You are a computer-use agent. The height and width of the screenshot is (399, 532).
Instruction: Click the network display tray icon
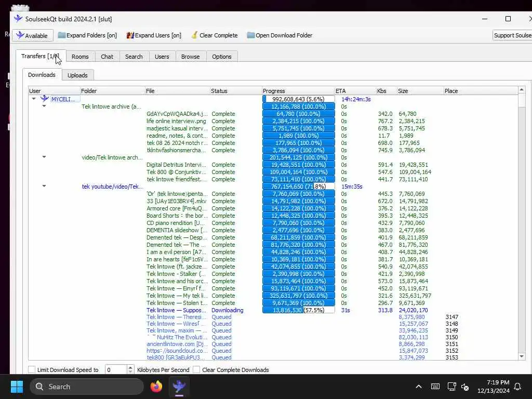(x=451, y=387)
